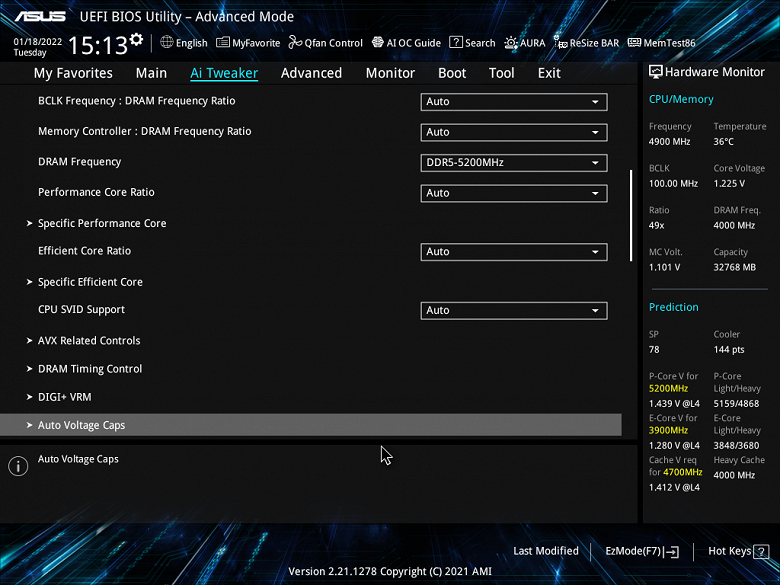Open MyFavorite list icon

point(223,43)
